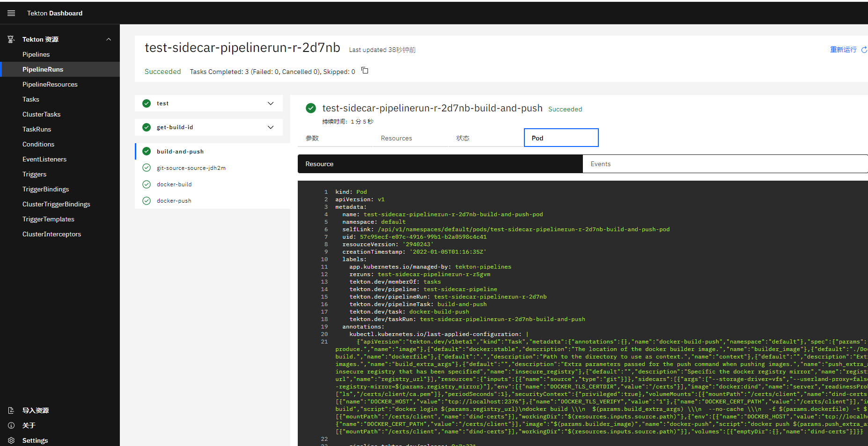Click the check icon for docker-push step
Image resolution: width=868 pixels, height=446 pixels.
(147, 200)
